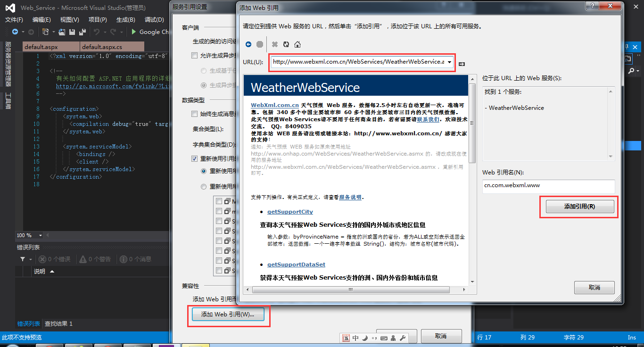Open the 视图(V) menu
Image resolution: width=644 pixels, height=347 pixels.
pyautogui.click(x=70, y=19)
